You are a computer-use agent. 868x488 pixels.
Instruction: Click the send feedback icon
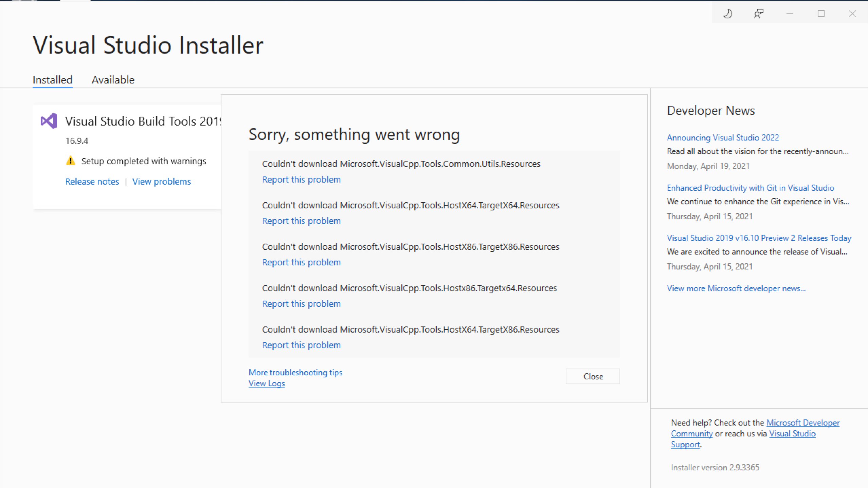[x=759, y=14]
